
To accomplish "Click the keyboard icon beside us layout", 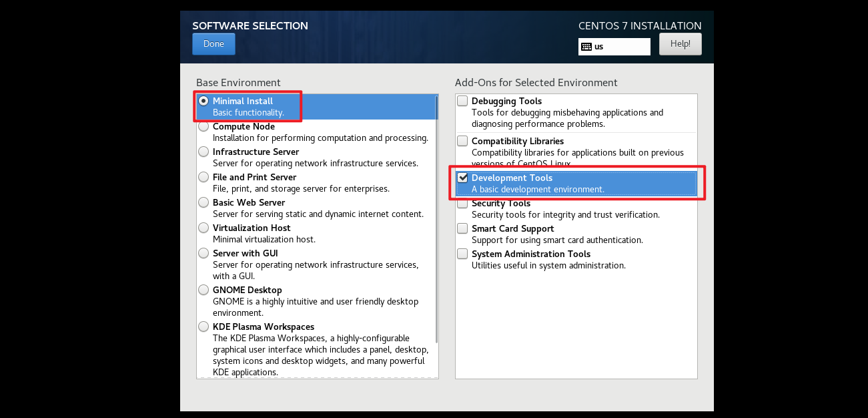I will 586,47.
